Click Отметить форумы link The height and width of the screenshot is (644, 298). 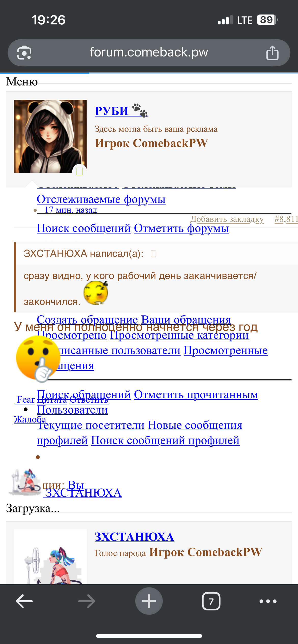click(x=181, y=228)
